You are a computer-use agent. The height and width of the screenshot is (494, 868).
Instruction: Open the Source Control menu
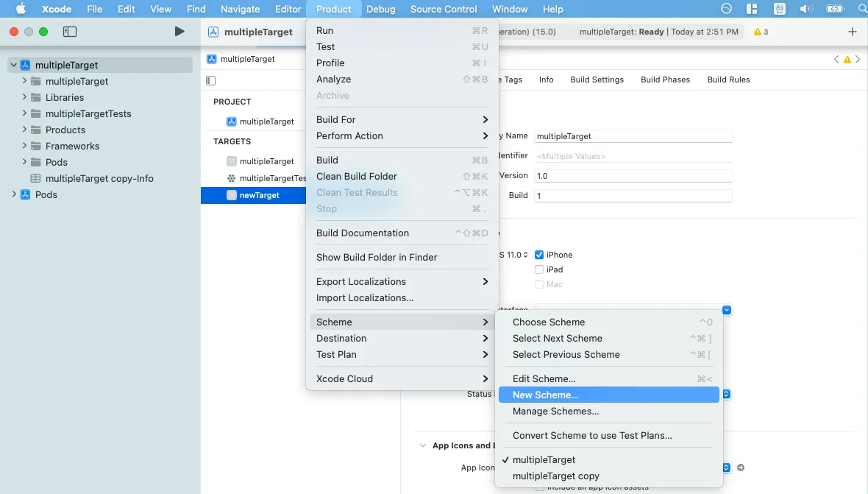point(444,9)
